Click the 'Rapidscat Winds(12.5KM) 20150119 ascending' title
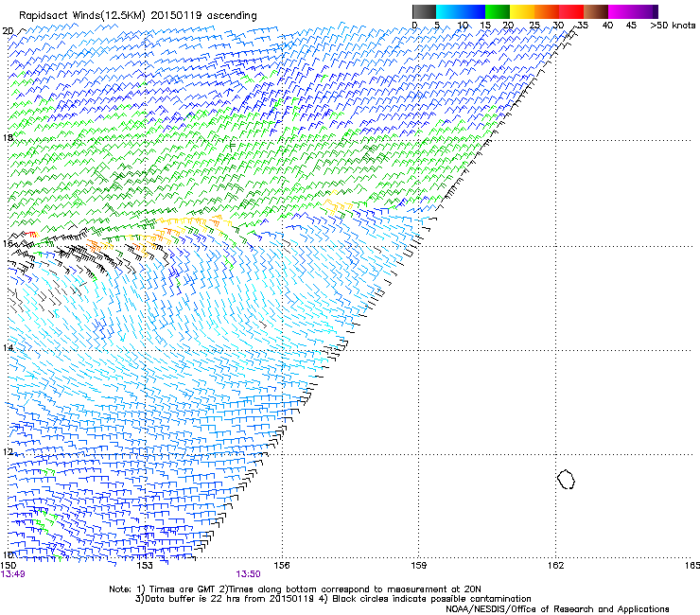The image size is (700, 615). coord(138,16)
